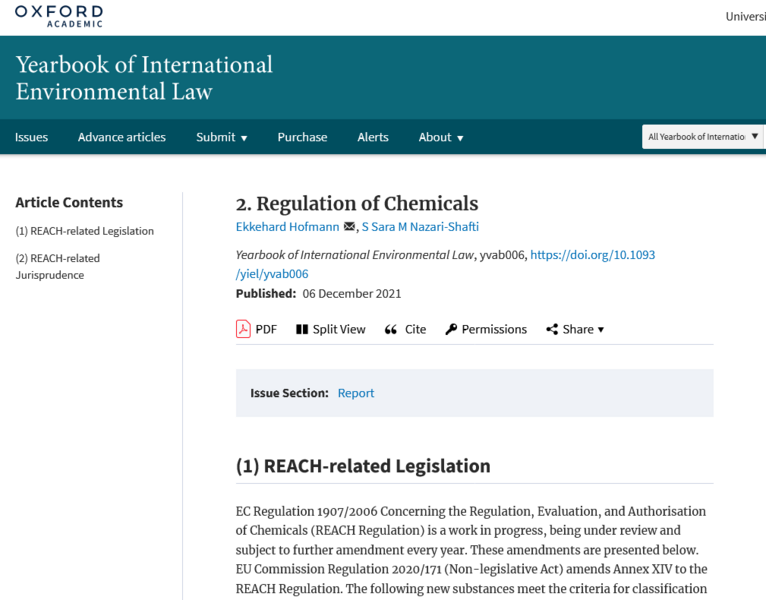Click the Cite label

click(415, 329)
